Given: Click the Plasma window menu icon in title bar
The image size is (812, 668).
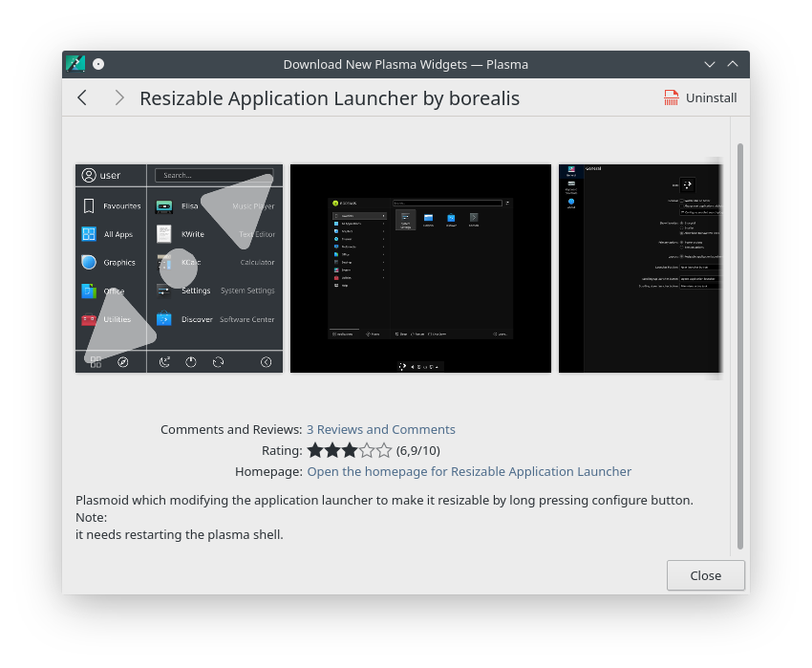Looking at the screenshot, I should click(x=75, y=64).
